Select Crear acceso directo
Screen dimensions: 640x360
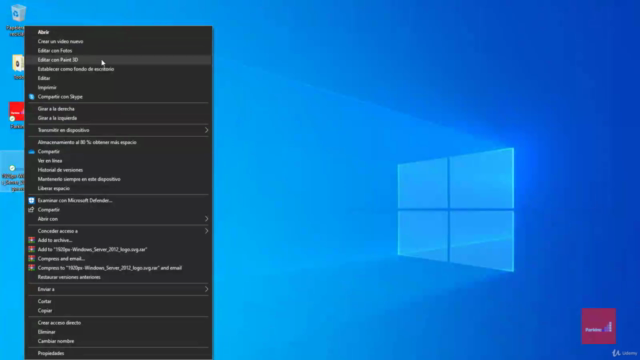click(x=118, y=323)
